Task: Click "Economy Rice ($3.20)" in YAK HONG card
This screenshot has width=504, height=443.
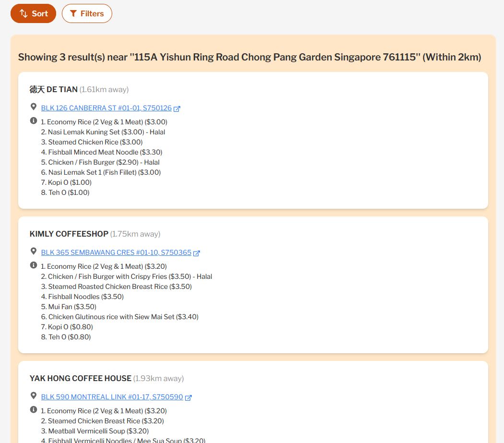Action: pos(104,411)
